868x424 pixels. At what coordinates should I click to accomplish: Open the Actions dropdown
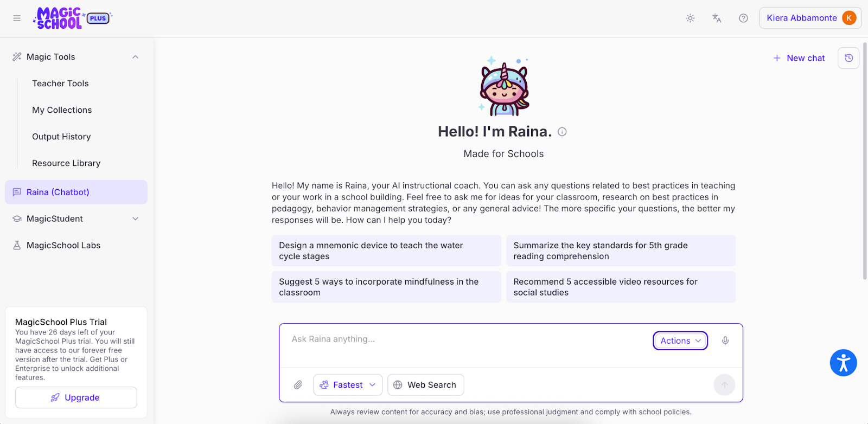(679, 341)
